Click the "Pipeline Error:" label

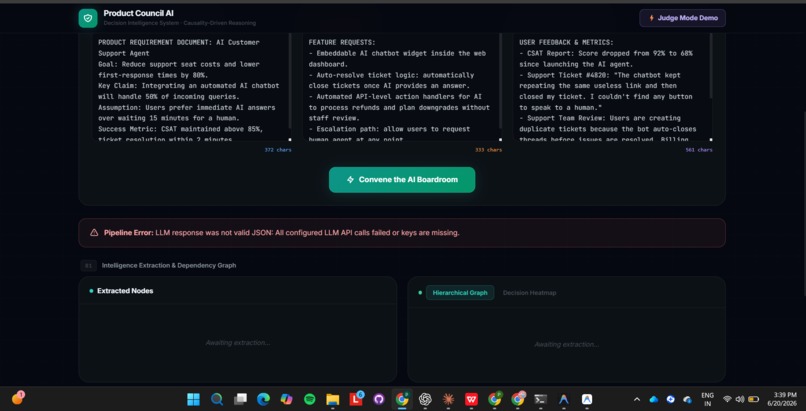(129, 233)
